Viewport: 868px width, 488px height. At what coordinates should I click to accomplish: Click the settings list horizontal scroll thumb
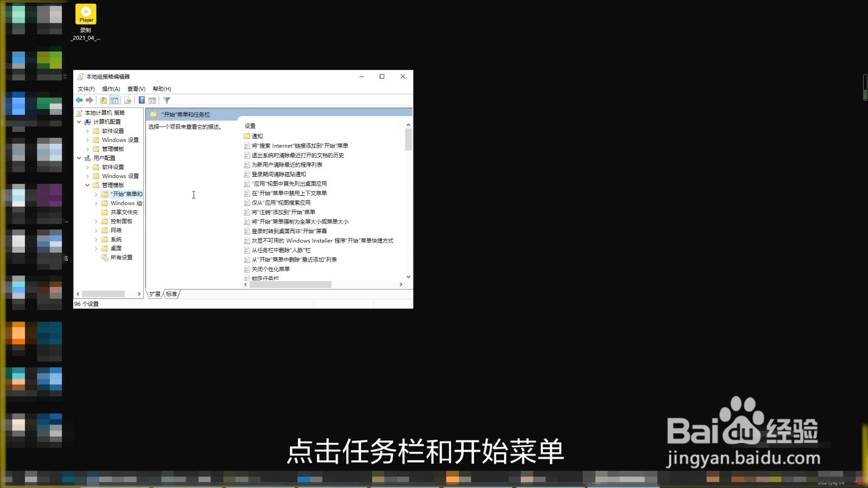click(291, 285)
